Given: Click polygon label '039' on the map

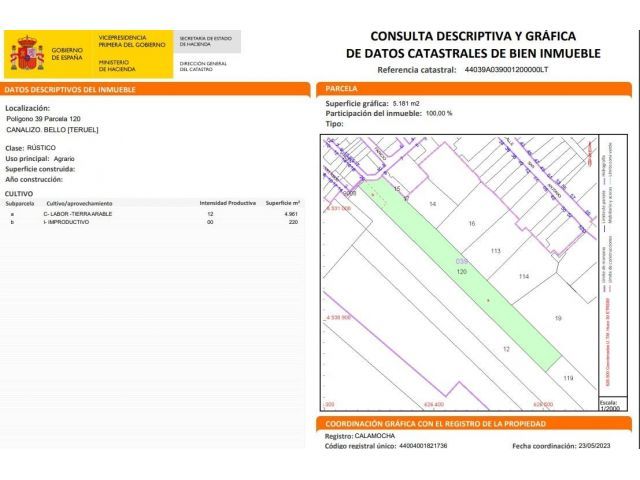Looking at the screenshot, I should (x=462, y=261).
